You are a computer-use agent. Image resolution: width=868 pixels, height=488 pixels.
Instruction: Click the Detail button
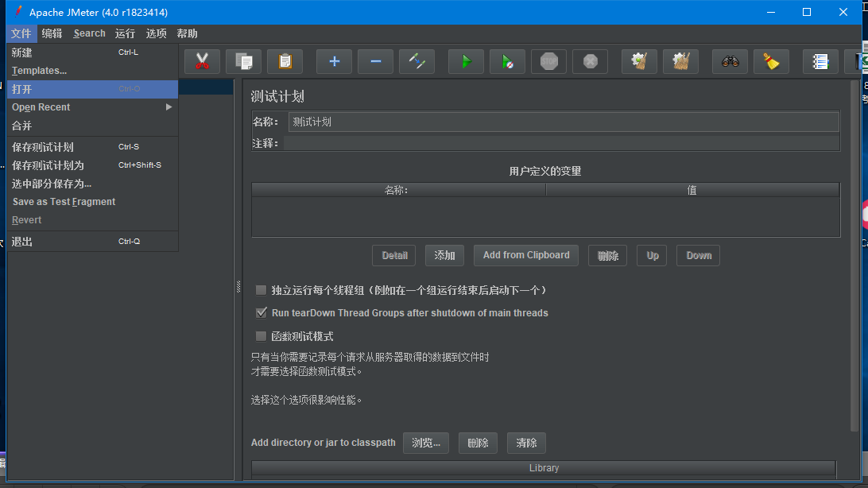[395, 256]
